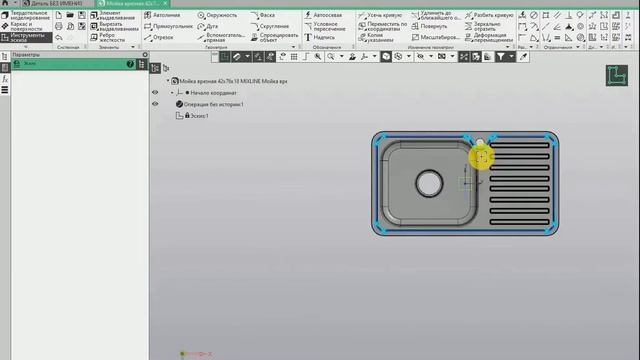Open Параметры panel settings gear
Image resolution: width=640 pixels, height=360 pixels.
coord(145,54)
